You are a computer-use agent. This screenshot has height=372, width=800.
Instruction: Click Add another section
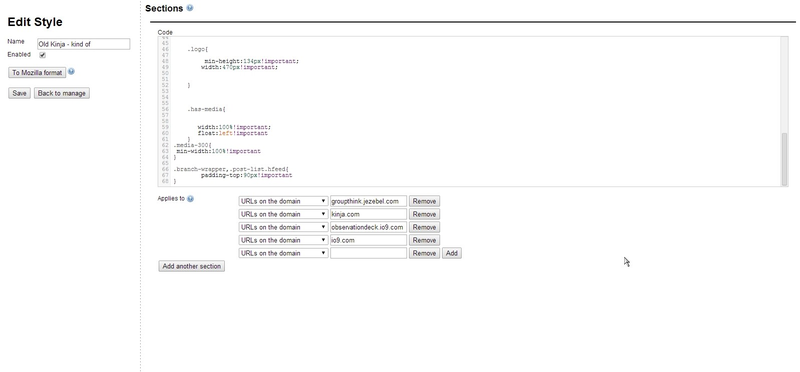click(191, 266)
